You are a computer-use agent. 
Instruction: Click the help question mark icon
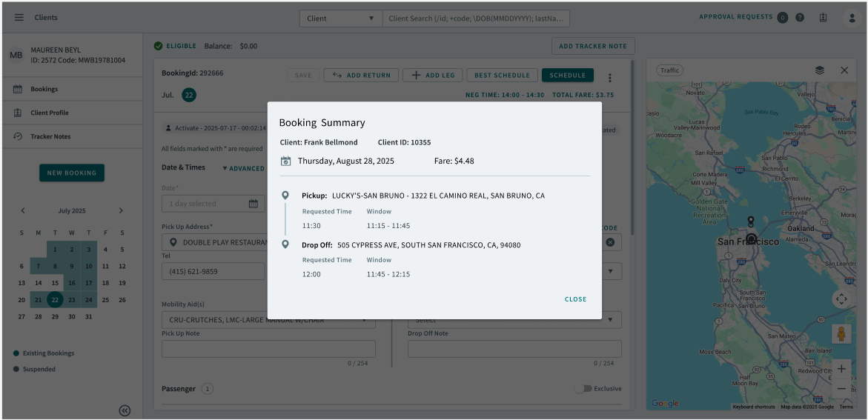[x=800, y=18]
